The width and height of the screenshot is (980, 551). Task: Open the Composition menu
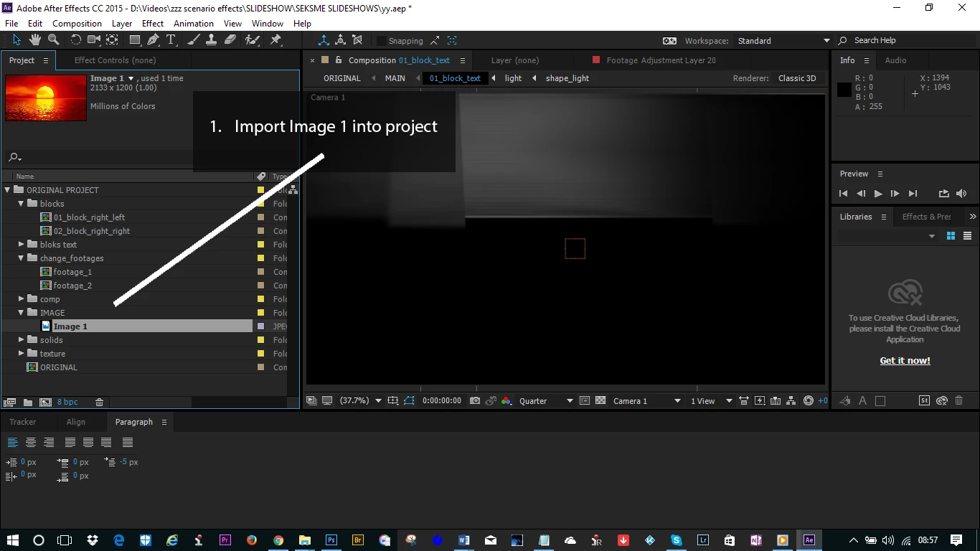click(77, 23)
